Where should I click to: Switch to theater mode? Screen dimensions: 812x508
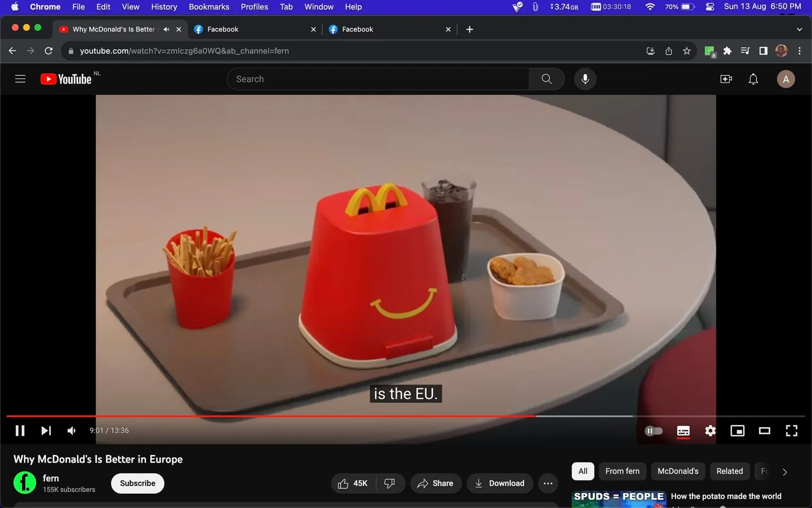[764, 430]
